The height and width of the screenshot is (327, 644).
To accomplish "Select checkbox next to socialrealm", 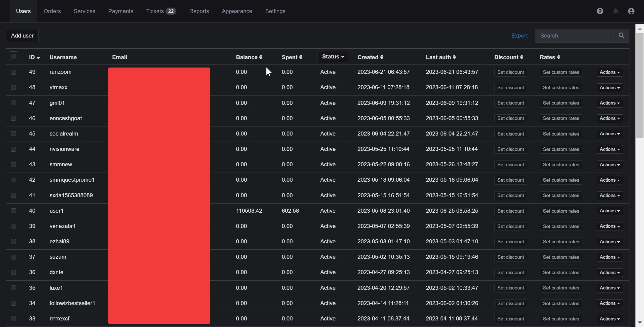I will (x=14, y=134).
